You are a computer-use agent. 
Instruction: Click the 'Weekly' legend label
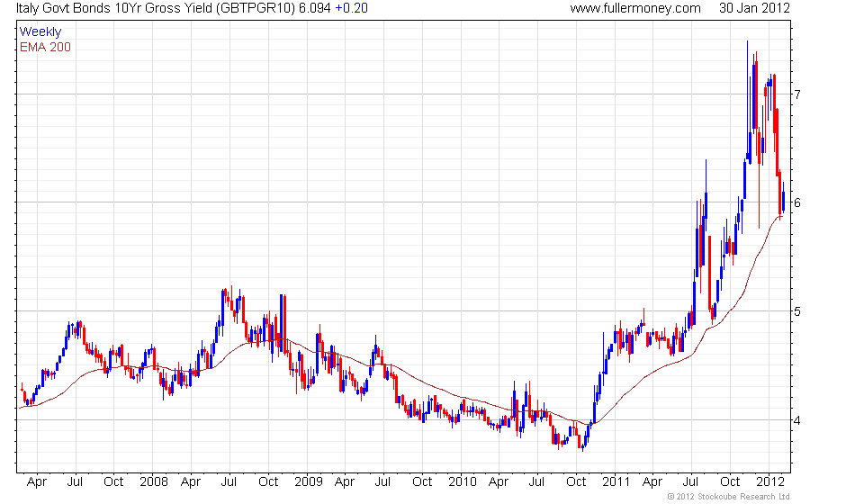coord(40,31)
